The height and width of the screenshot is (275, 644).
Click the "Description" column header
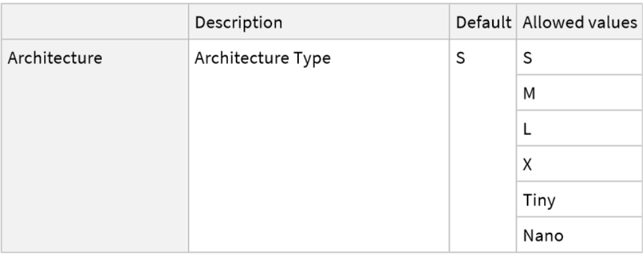[239, 22]
